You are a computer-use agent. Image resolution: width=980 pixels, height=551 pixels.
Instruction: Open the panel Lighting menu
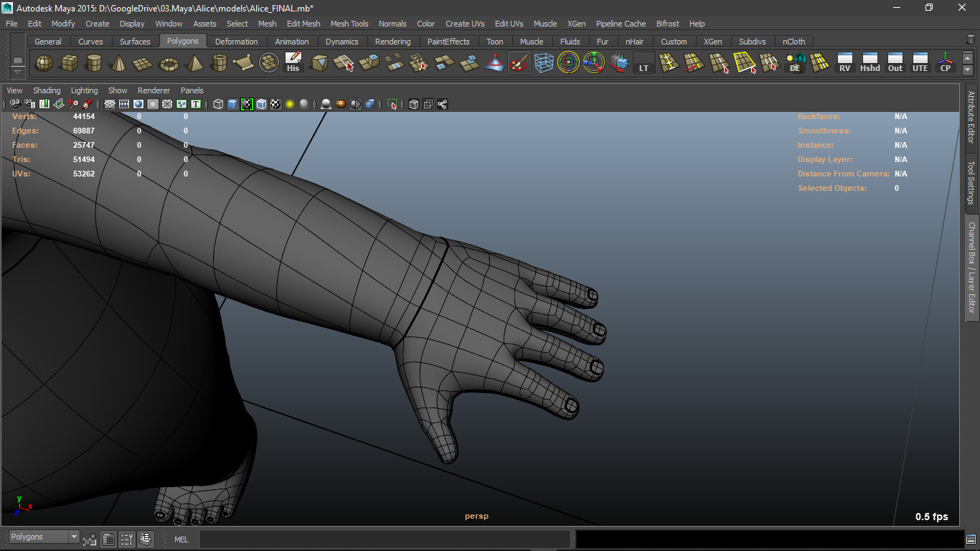tap(84, 90)
